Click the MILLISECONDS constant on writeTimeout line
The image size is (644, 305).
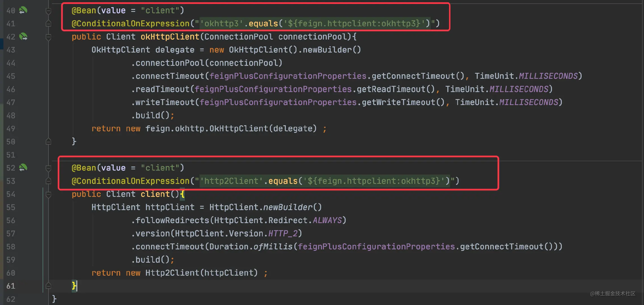pyautogui.click(x=529, y=102)
